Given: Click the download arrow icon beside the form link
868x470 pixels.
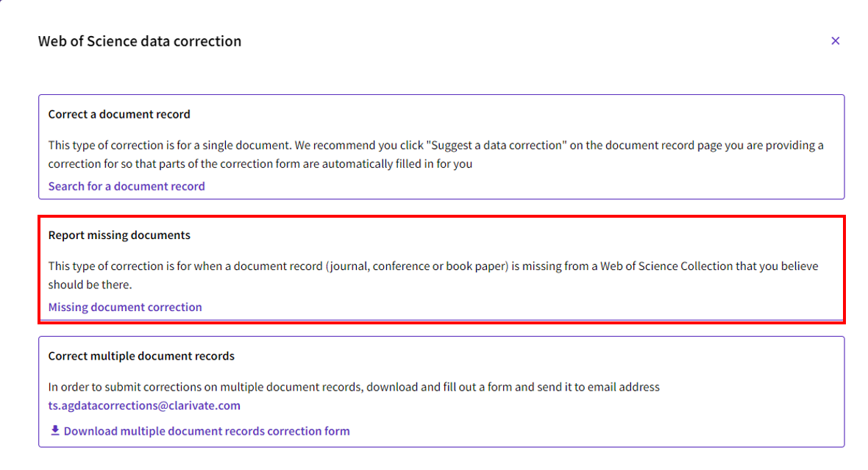Looking at the screenshot, I should point(54,430).
